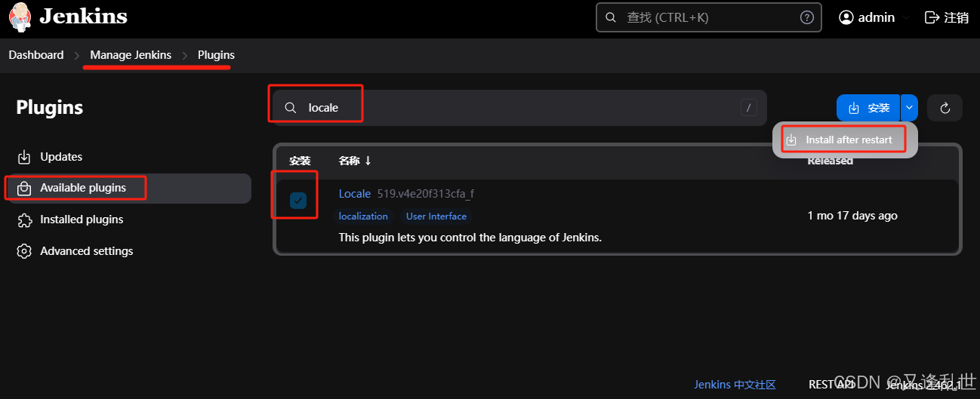
Task: Click the Jenkins butler logo
Action: (20, 17)
